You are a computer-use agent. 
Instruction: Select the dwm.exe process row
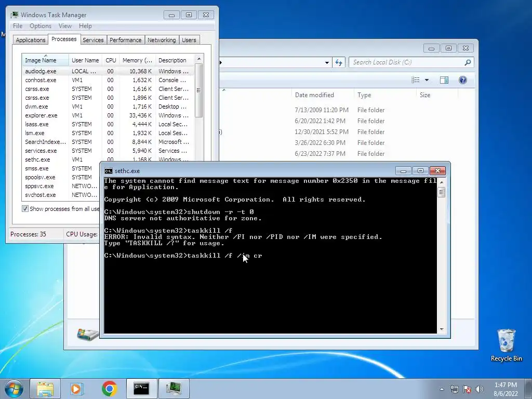pyautogui.click(x=108, y=107)
